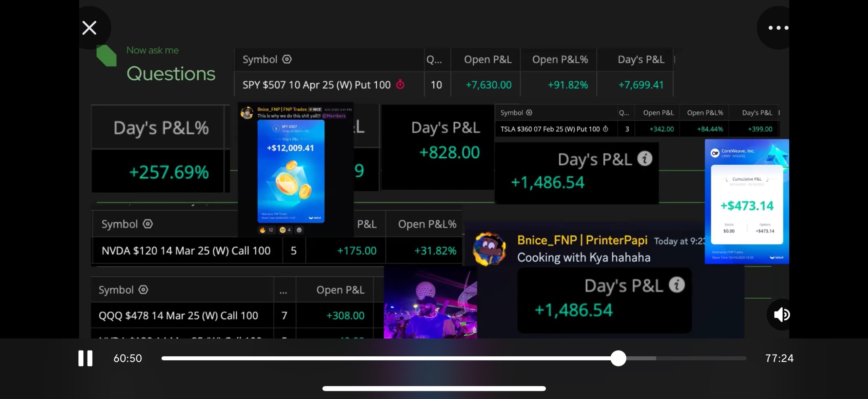Click the green hexagon logo beside Questions
This screenshot has width=868, height=399.
[x=106, y=56]
